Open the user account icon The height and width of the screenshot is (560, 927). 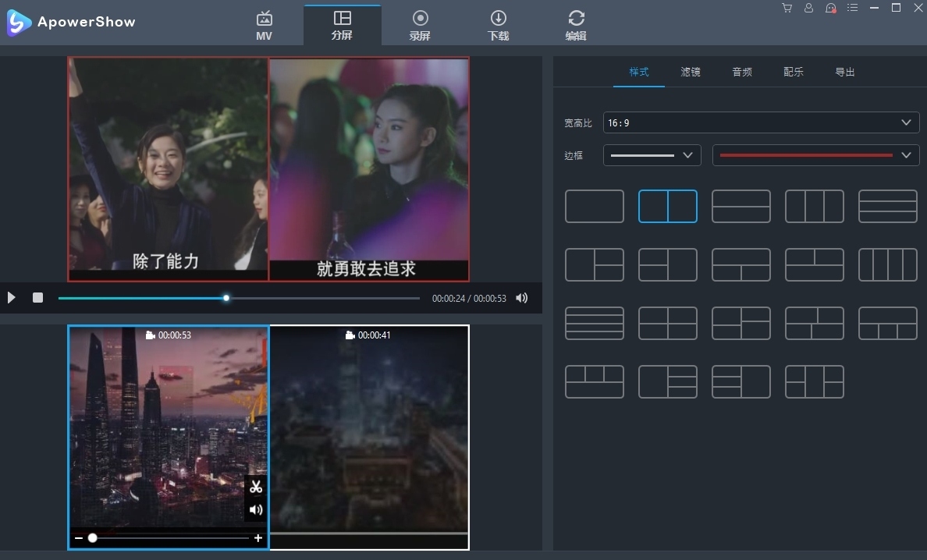click(x=808, y=8)
